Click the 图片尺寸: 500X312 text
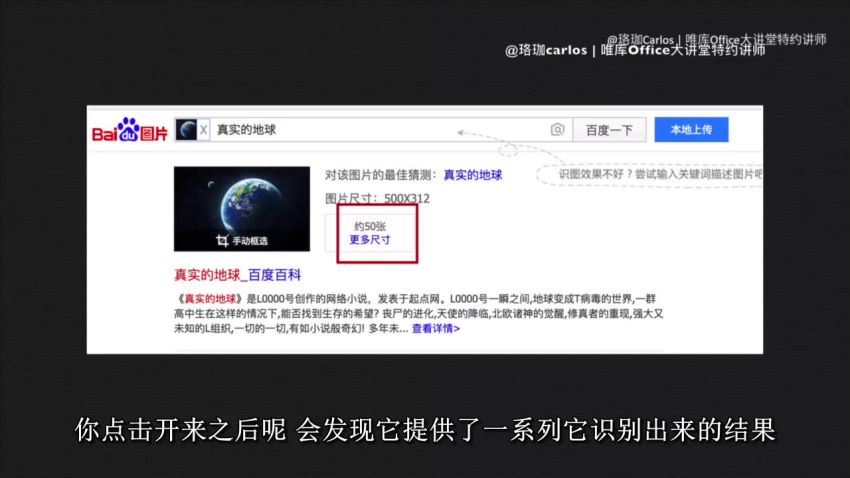This screenshot has width=850, height=478. [x=377, y=198]
